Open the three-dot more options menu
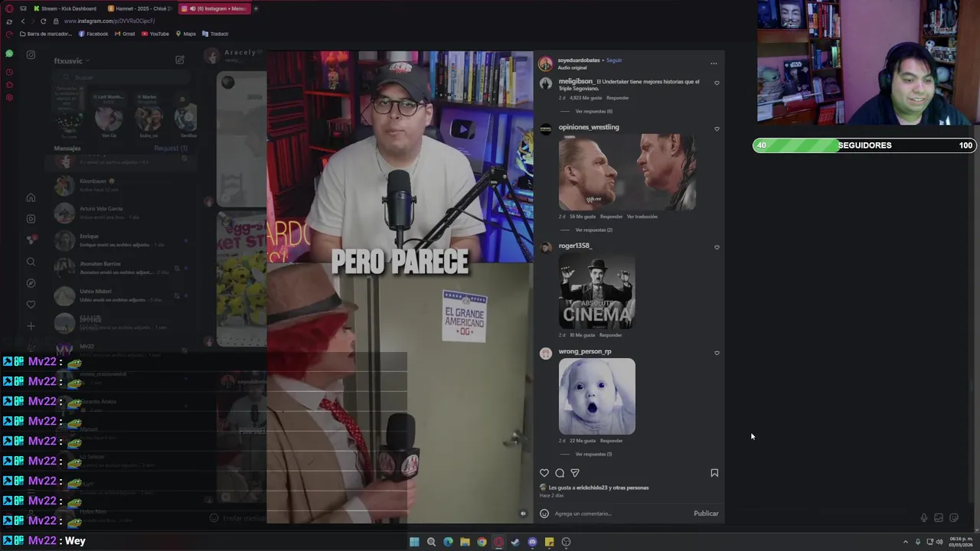The image size is (980, 551). (x=714, y=64)
